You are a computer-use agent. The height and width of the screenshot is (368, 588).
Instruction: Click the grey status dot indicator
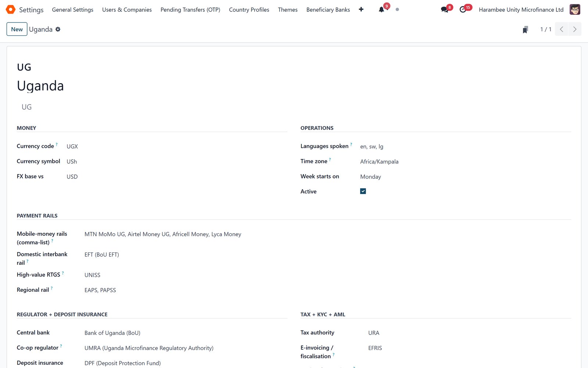(397, 10)
